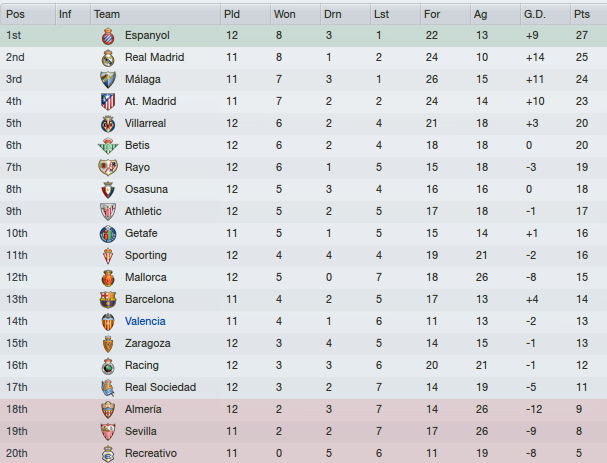
Task: Click the Betis green crest
Action: (108, 146)
